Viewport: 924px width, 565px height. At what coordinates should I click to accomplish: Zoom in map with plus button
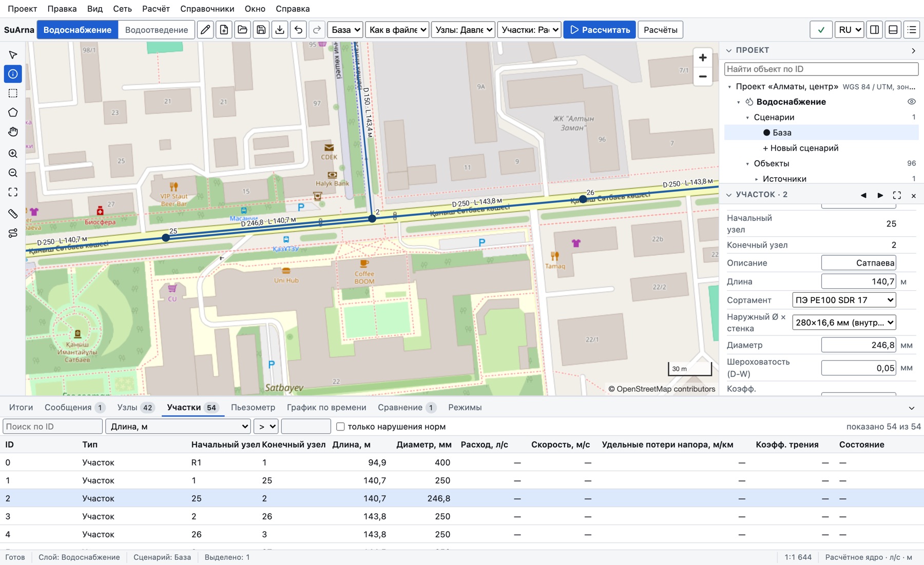pos(703,58)
